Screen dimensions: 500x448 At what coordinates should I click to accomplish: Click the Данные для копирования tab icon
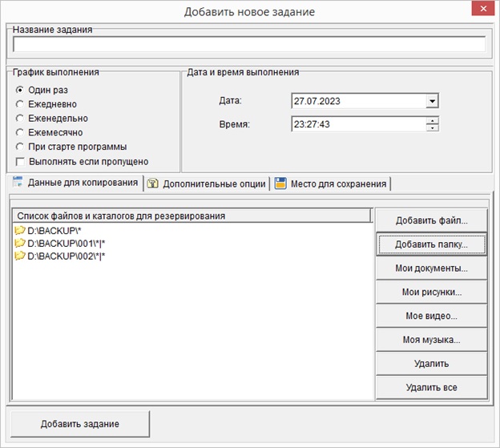(18, 182)
